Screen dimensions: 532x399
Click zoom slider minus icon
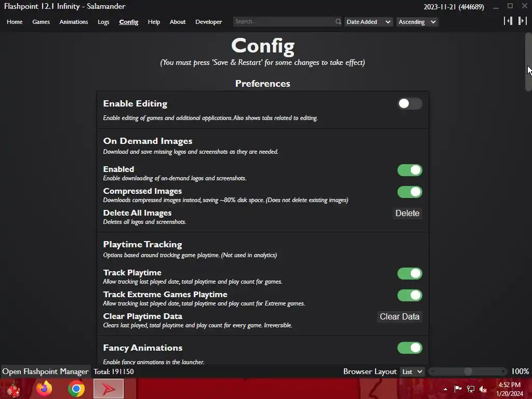pyautogui.click(x=432, y=371)
